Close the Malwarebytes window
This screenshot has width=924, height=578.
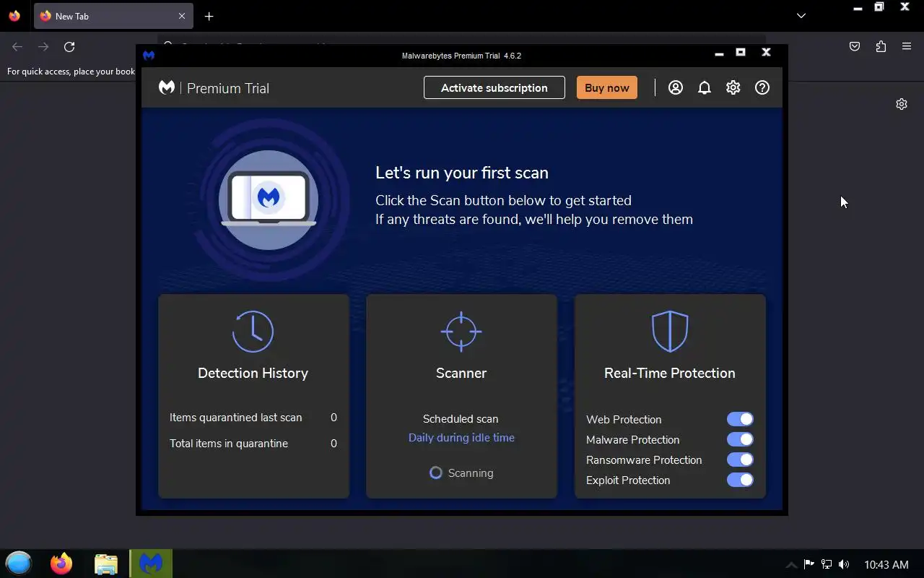(x=767, y=52)
